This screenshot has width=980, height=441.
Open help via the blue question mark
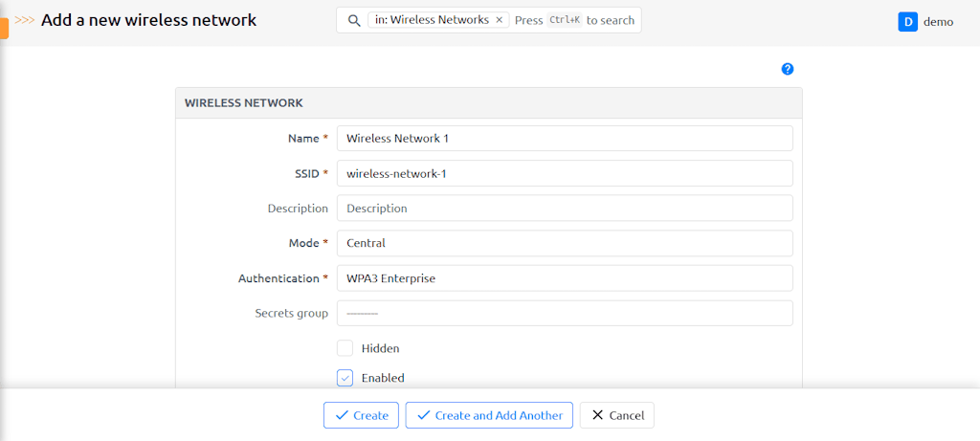pyautogui.click(x=788, y=69)
